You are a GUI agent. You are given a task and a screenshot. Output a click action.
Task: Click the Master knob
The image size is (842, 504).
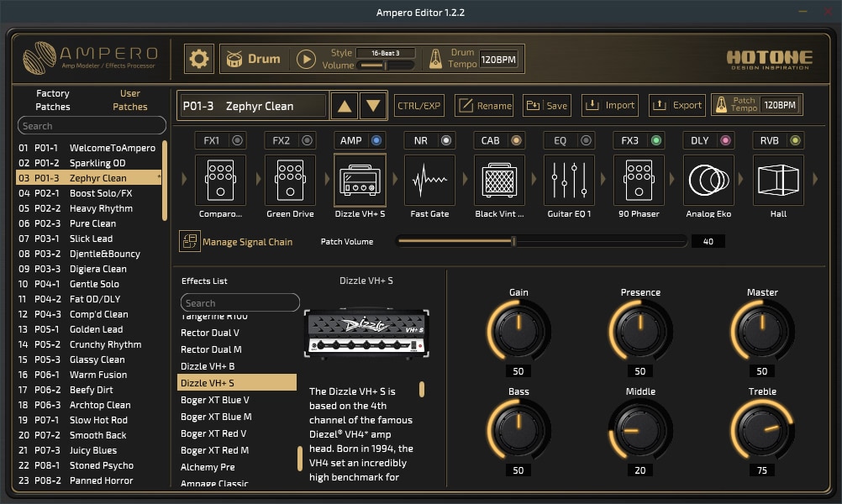coord(762,329)
